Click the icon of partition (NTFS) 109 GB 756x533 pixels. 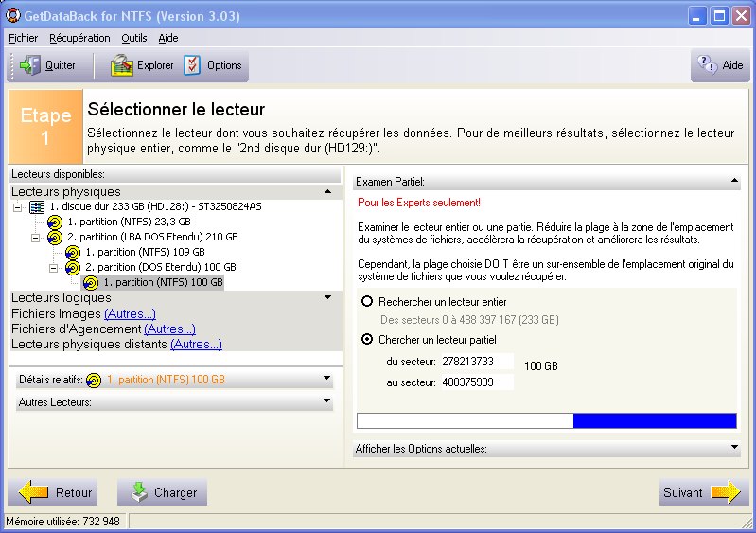73,252
